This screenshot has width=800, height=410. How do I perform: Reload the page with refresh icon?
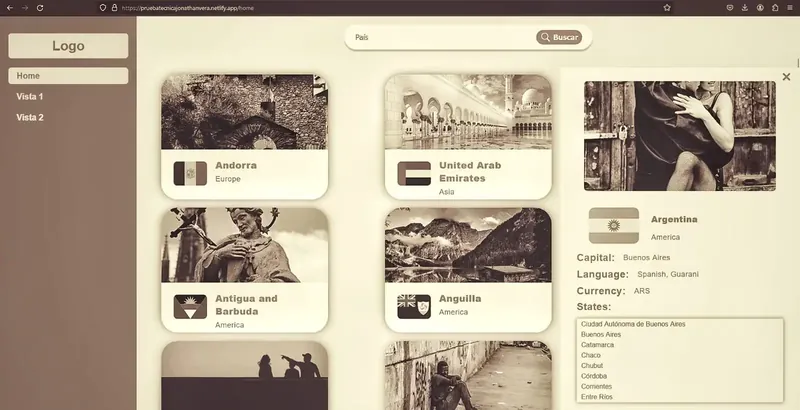40,8
